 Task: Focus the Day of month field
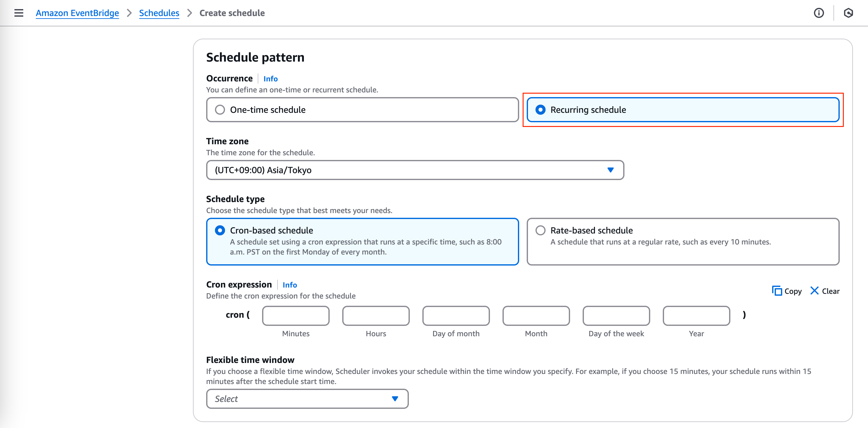[x=456, y=316]
